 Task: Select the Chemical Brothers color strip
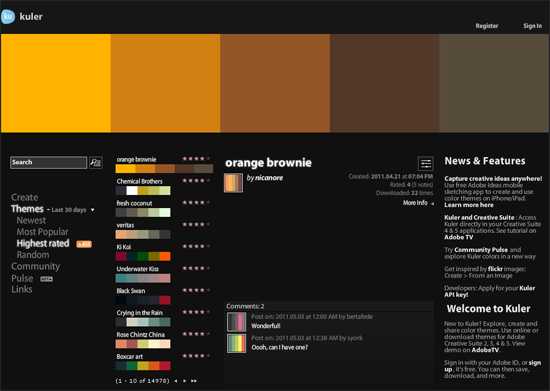click(x=143, y=191)
